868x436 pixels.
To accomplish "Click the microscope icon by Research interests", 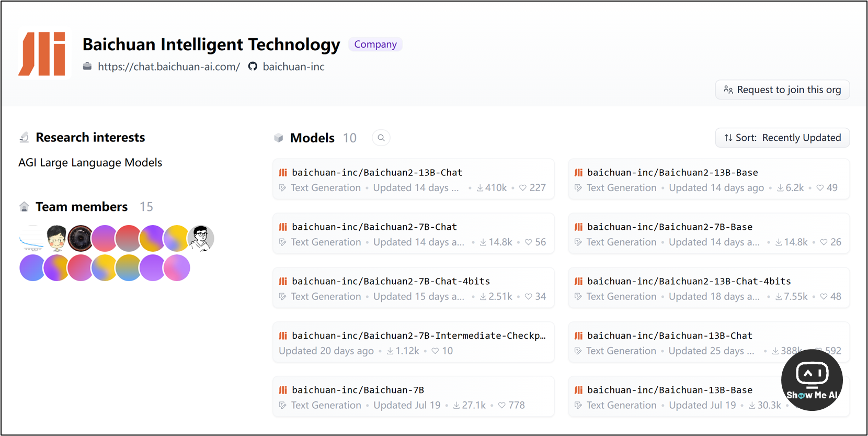I will [x=24, y=137].
